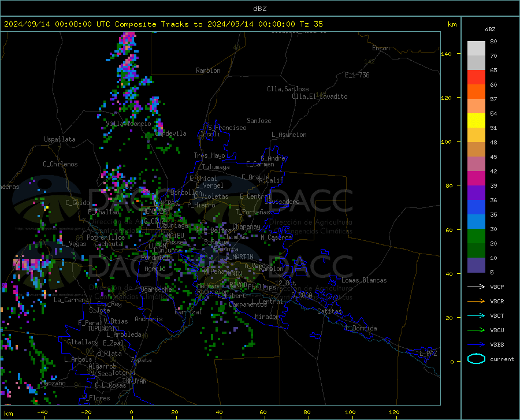Pick the slate 5-10 dBZ bottom swatch
This screenshot has width=520, height=420.
pos(476,265)
